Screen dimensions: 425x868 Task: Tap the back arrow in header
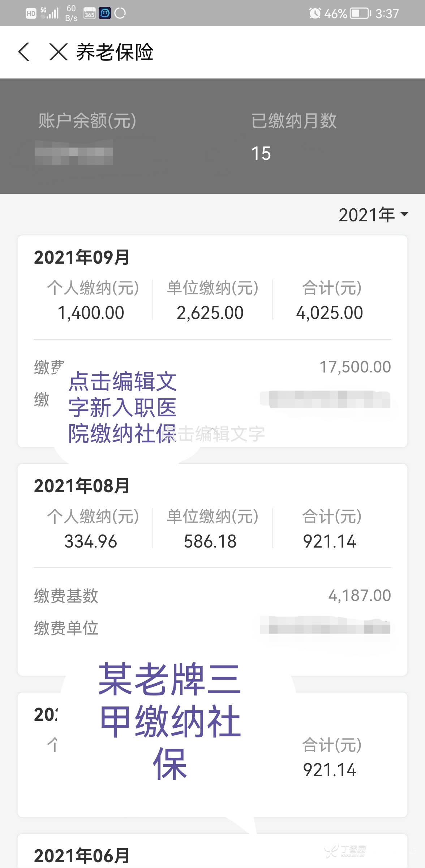click(x=24, y=52)
